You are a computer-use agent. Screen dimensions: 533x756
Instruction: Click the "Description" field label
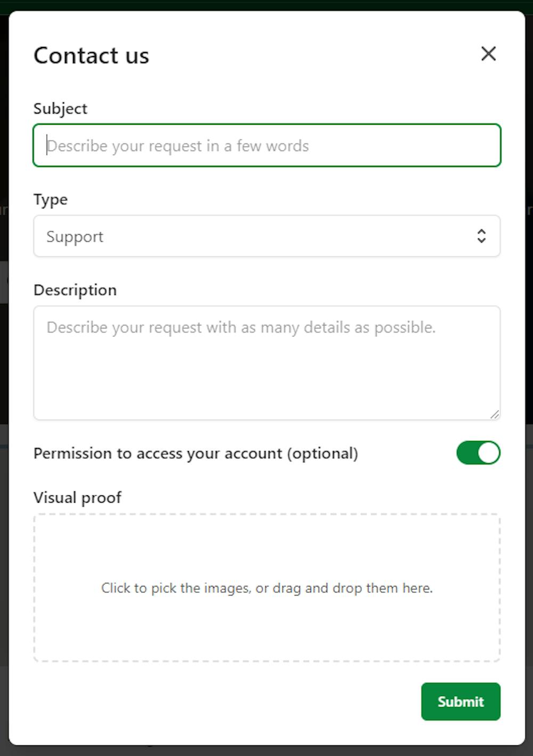pyautogui.click(x=75, y=290)
